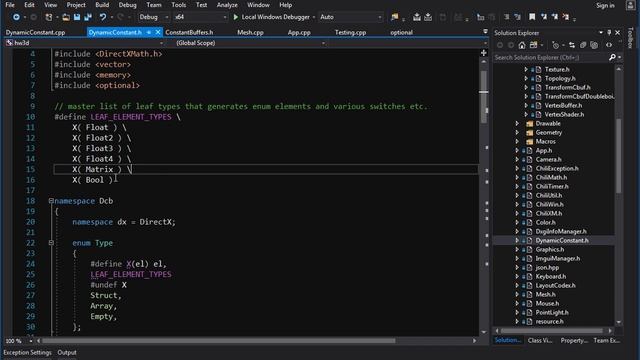Click the account avatar icon beside Sign in

tap(631, 5)
